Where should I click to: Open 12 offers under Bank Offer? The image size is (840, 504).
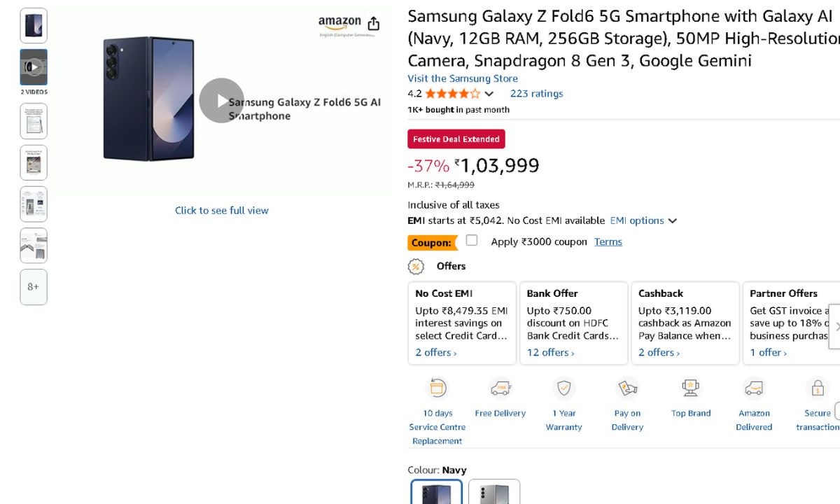click(550, 353)
